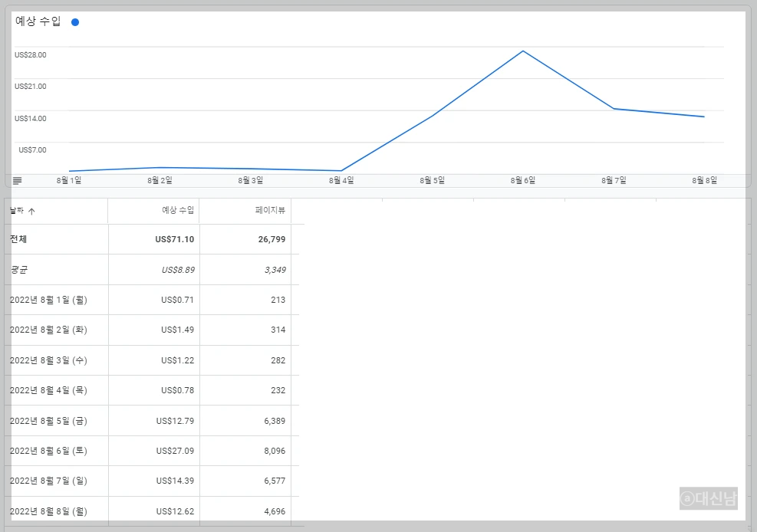Click the 8월 7일 axis label
The image size is (757, 532).
(x=614, y=180)
